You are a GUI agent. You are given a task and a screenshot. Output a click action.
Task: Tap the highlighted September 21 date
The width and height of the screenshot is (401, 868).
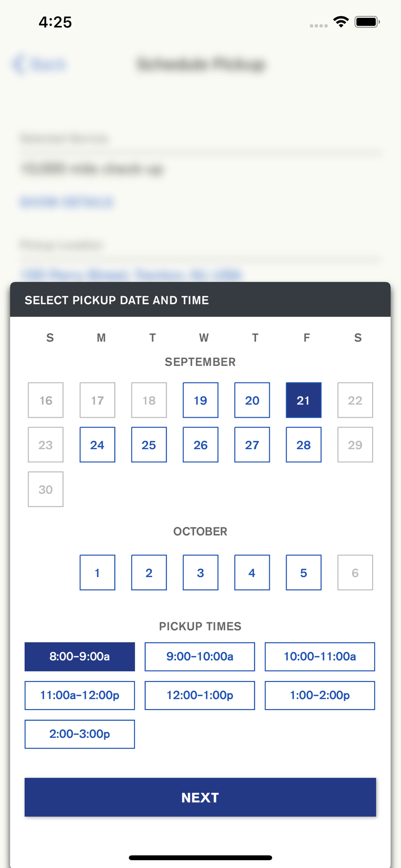click(304, 400)
